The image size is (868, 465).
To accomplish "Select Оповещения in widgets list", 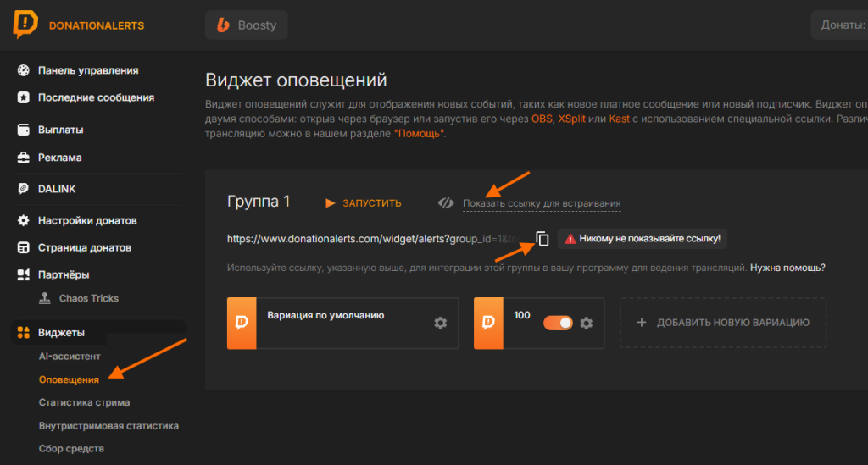I will pos(69,379).
